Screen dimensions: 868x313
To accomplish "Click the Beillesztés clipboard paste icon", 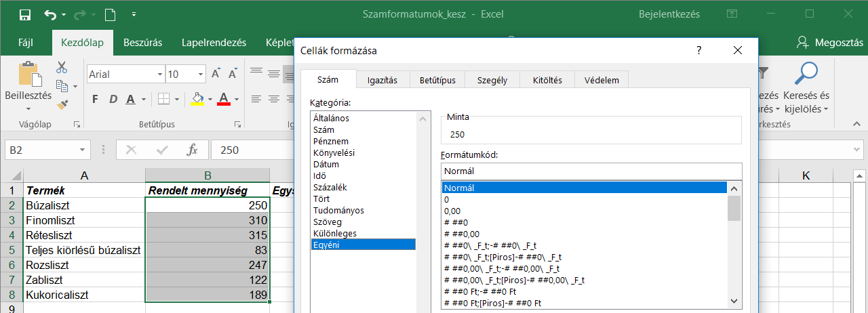I will (x=28, y=75).
